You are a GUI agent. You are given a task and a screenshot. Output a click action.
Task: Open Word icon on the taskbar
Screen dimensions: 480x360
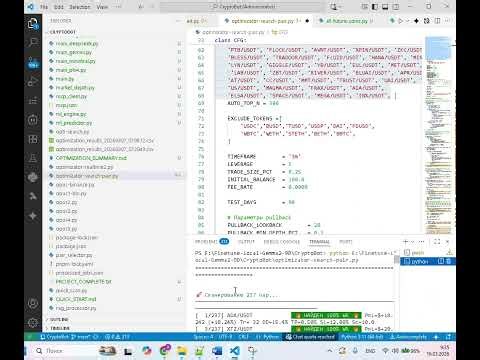[x=217, y=351]
